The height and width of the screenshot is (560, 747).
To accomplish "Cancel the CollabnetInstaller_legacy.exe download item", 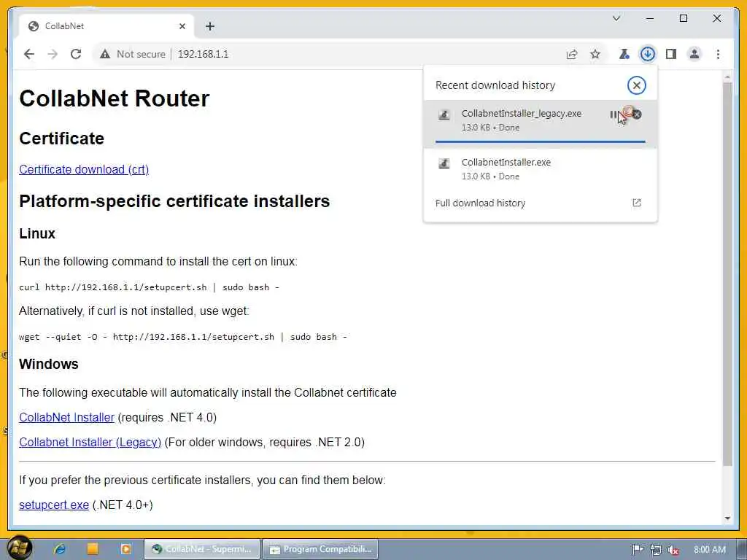I will [637, 114].
